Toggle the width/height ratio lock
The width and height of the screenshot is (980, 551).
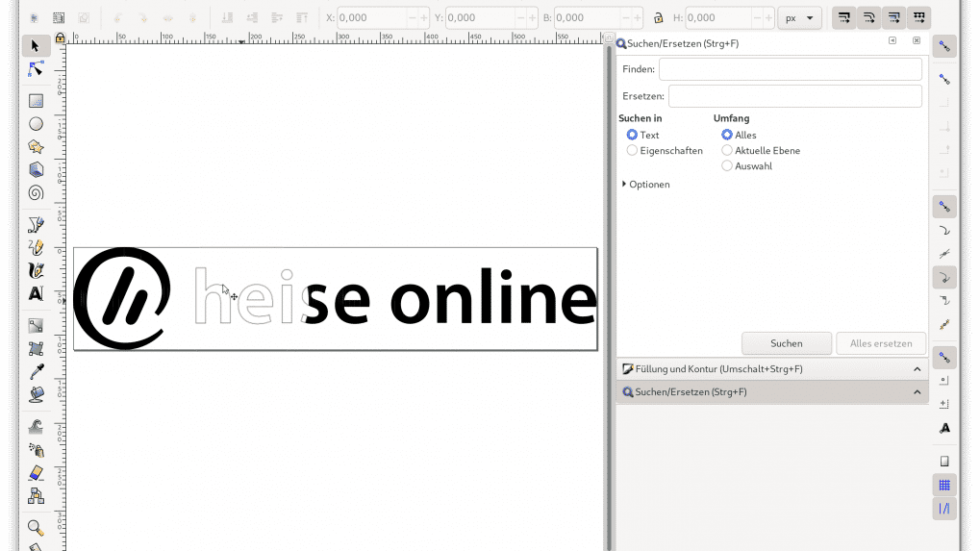click(x=658, y=18)
